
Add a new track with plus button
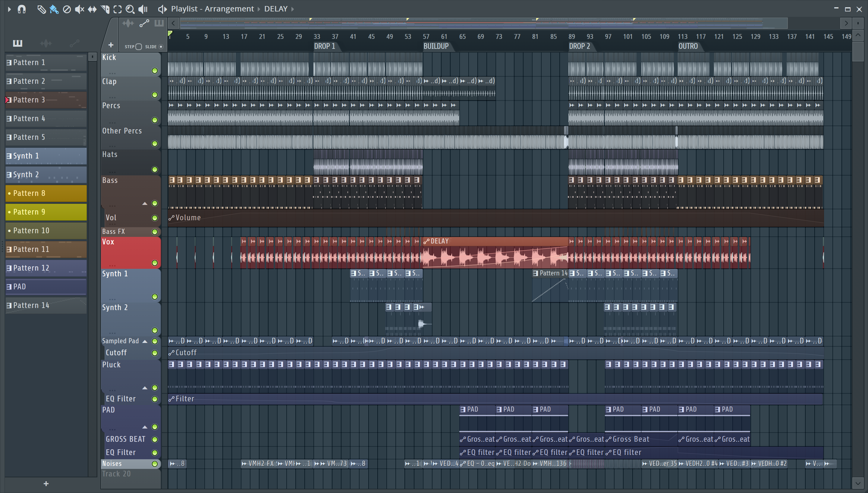111,45
